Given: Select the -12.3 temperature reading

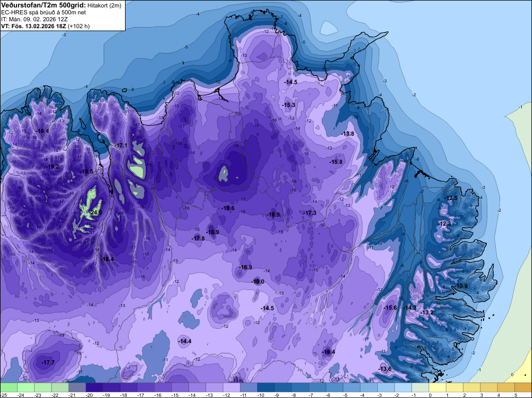Looking at the screenshot, I should 445,223.
